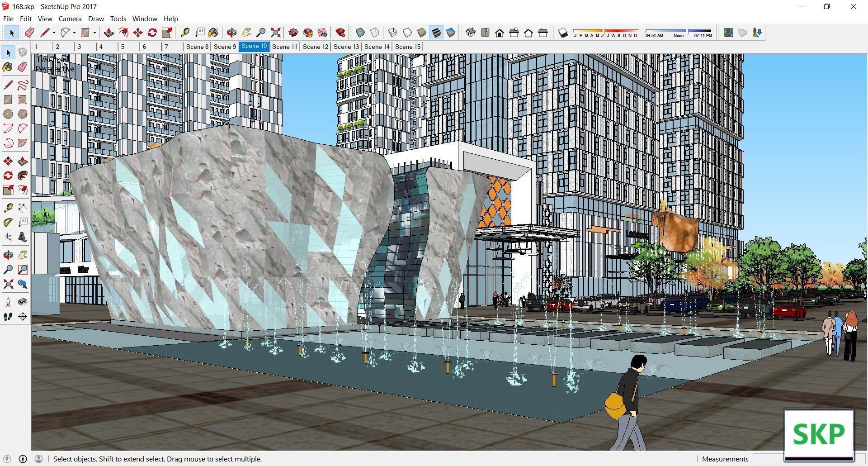This screenshot has height=466, width=868.
Task: Select the Circle tool in left palette
Action: tap(8, 114)
